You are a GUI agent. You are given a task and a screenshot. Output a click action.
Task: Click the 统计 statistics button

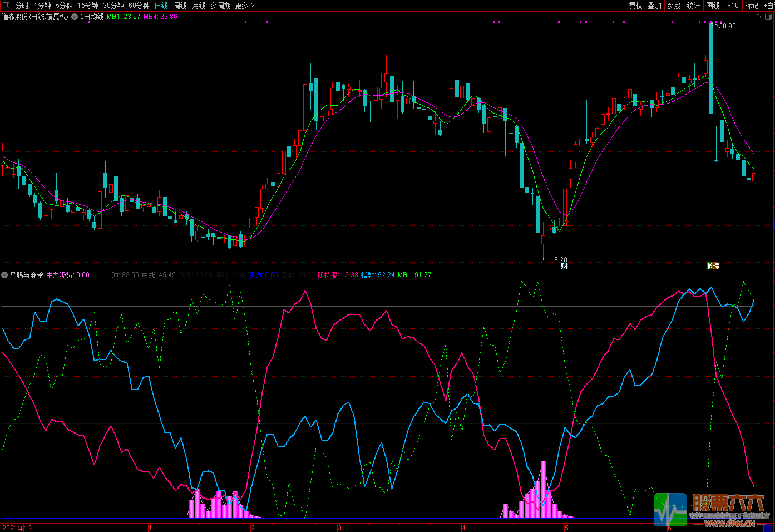click(x=693, y=6)
